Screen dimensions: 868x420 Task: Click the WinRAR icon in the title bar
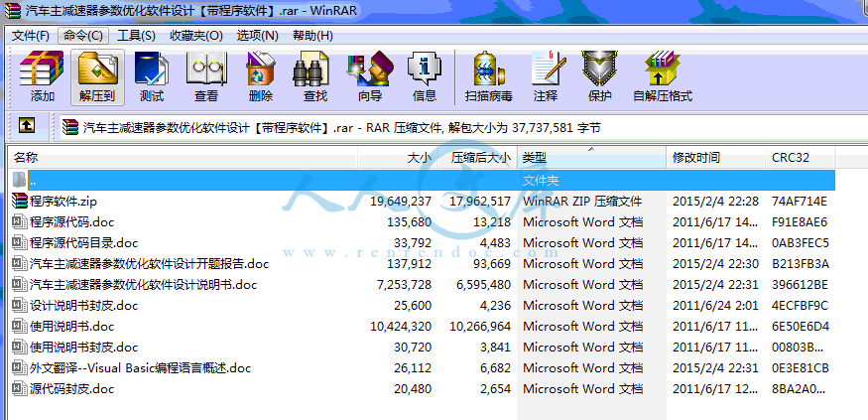pos(14,9)
